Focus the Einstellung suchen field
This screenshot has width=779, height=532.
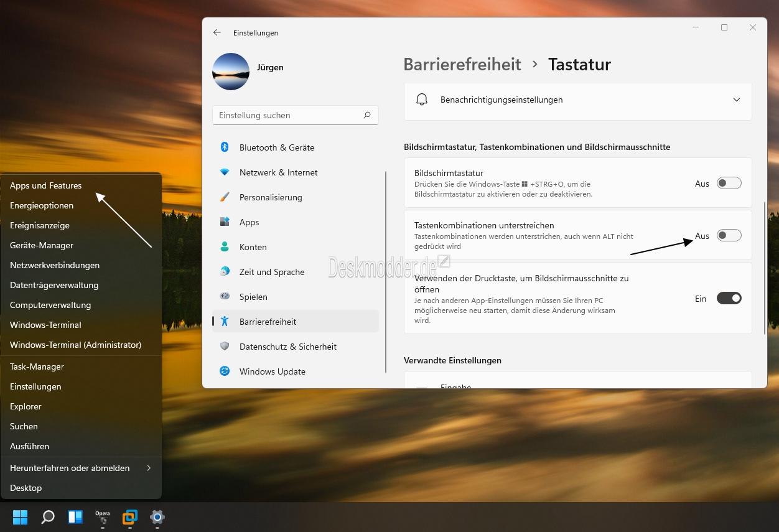296,115
